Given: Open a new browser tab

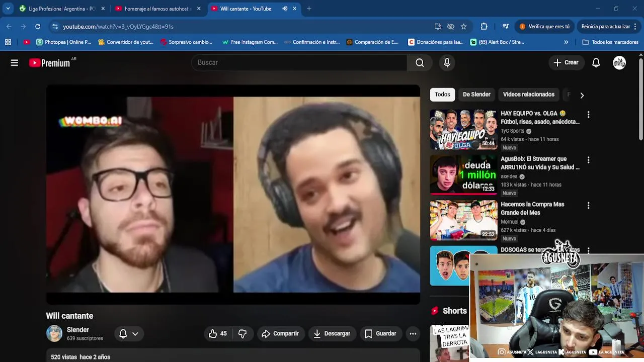Looking at the screenshot, I should (x=309, y=9).
